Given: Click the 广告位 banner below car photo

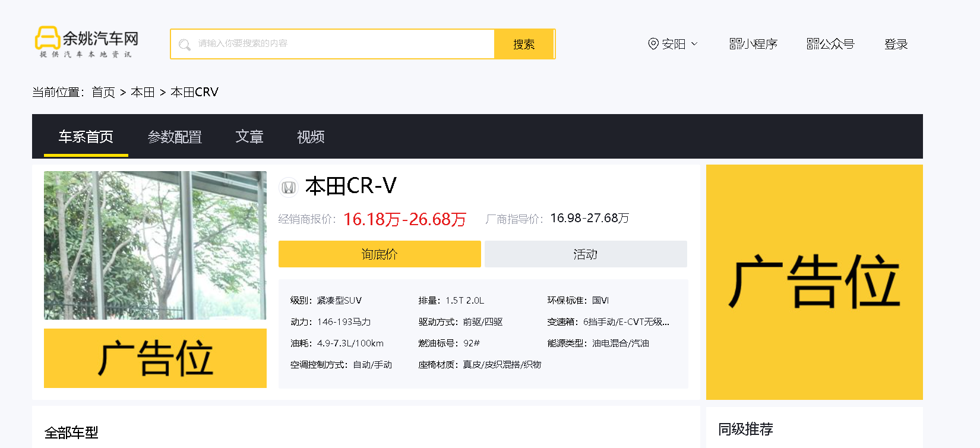Looking at the screenshot, I should pos(155,358).
